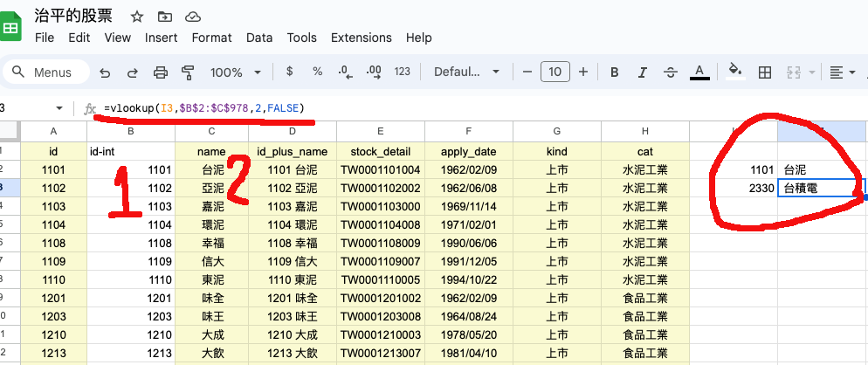Screen dimensions: 868x365
Task: Go to Google Sheets home logo
Action: (x=12, y=27)
